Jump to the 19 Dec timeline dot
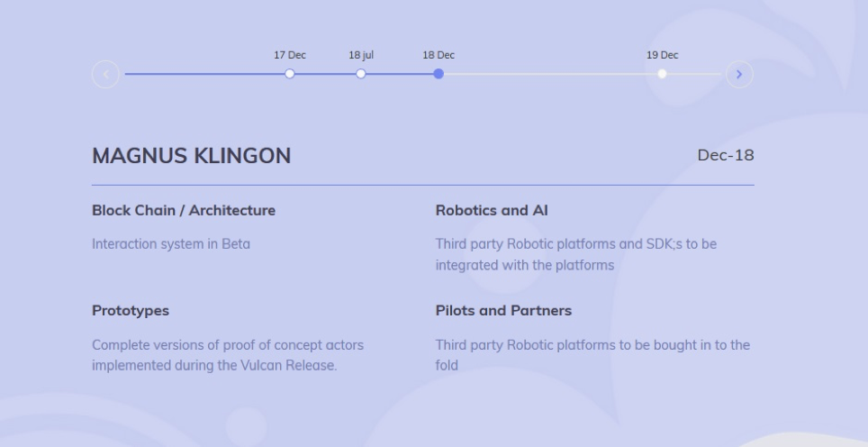 (662, 74)
